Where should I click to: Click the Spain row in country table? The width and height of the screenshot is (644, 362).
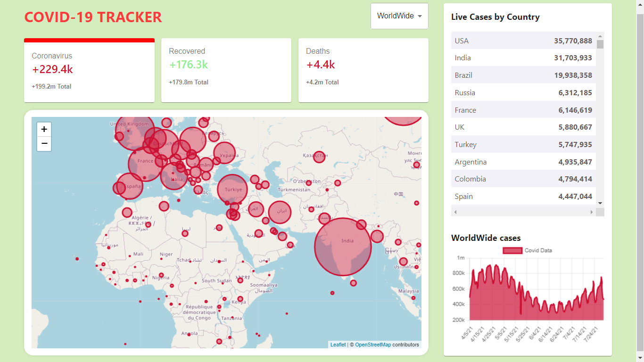[x=523, y=196]
